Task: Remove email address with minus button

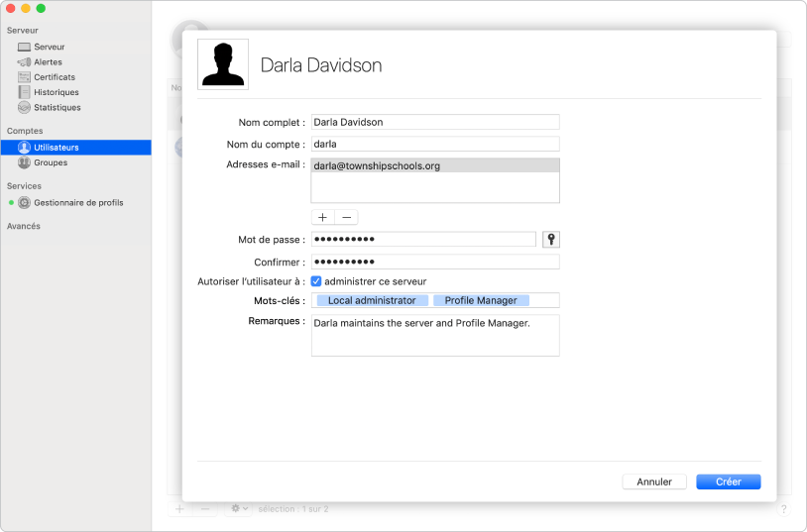Action: 346,217
